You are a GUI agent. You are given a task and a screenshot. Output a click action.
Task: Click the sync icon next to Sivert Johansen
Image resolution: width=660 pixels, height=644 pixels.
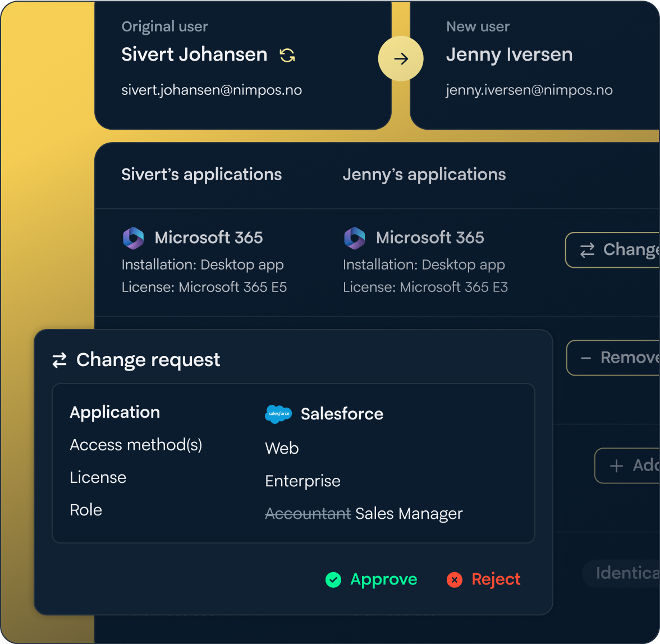[x=287, y=56]
